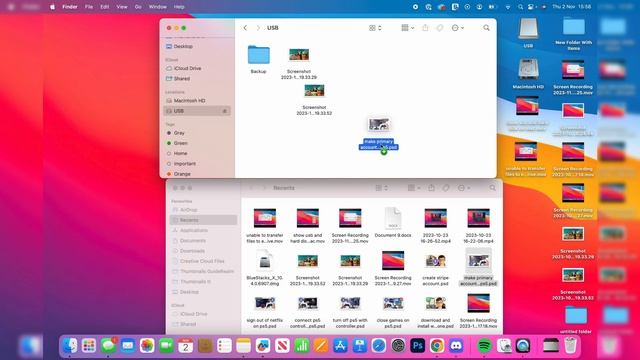The height and width of the screenshot is (360, 640).
Task: Open Spotify from the Dock
Action: coord(484,346)
